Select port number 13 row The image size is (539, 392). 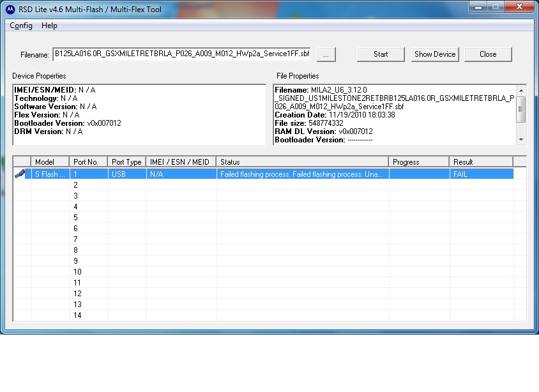pos(269,305)
